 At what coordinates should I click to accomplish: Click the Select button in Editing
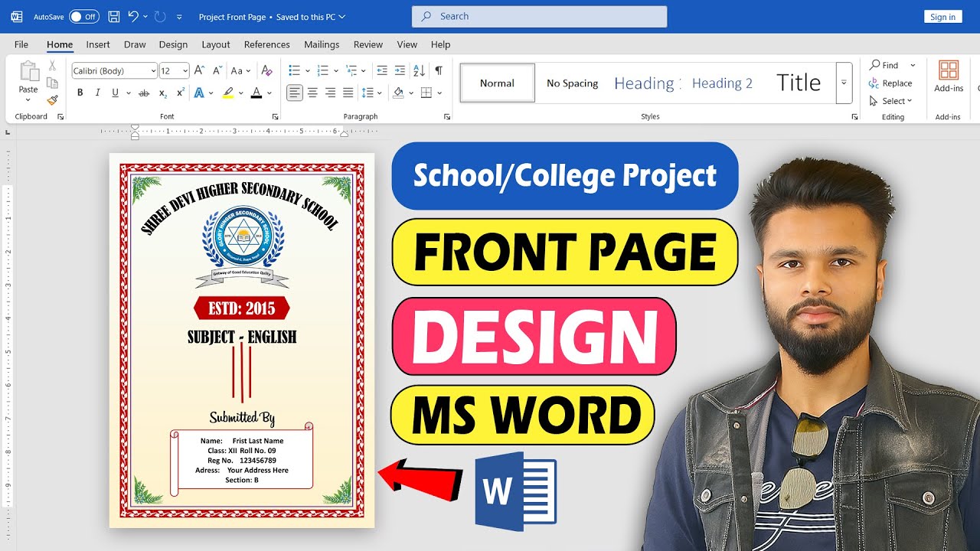890,100
